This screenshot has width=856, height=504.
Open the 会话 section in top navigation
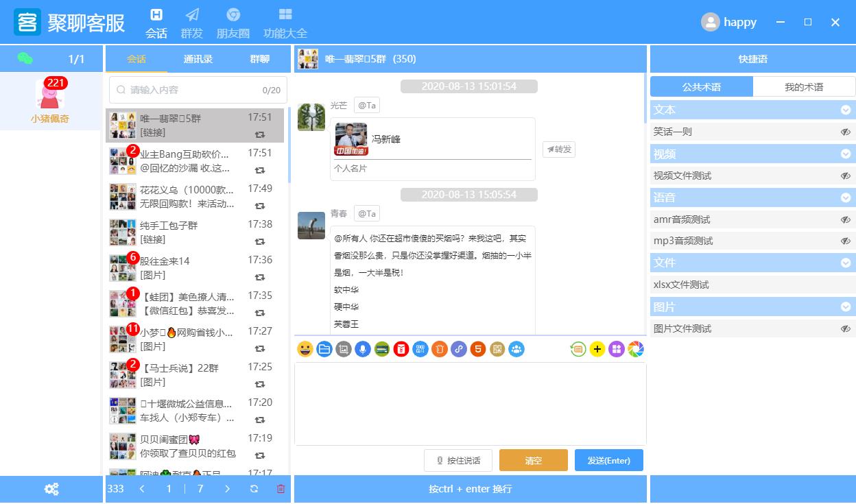point(156,23)
